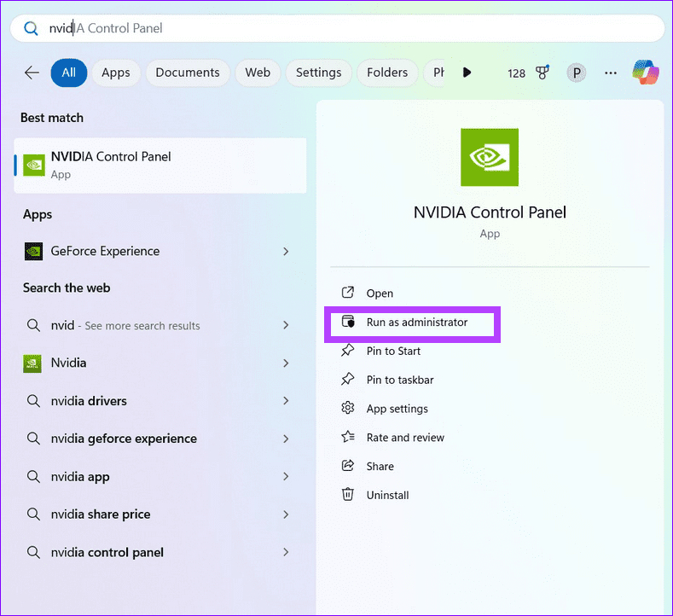The height and width of the screenshot is (616, 673).
Task: Switch to the Apps filter tab
Action: click(116, 73)
